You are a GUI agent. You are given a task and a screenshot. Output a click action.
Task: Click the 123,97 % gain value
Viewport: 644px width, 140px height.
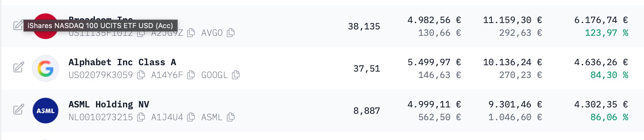606,33
